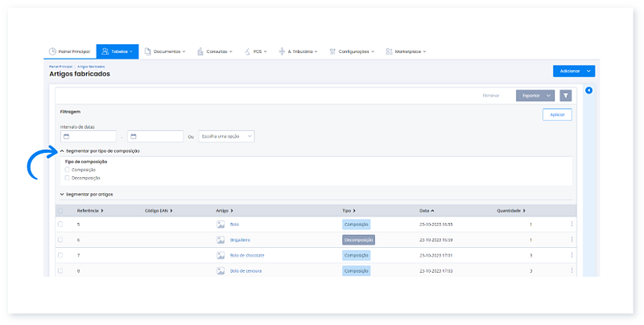This screenshot has height=325, width=644.
Task: Check the Decomposição filter checkbox
Action: 68,178
